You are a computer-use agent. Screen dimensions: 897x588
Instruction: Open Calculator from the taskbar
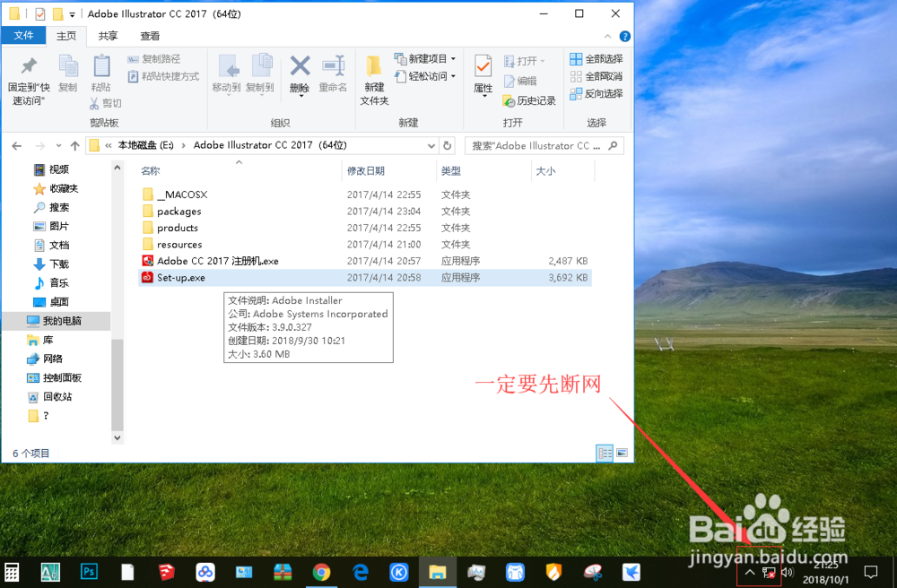click(12, 572)
